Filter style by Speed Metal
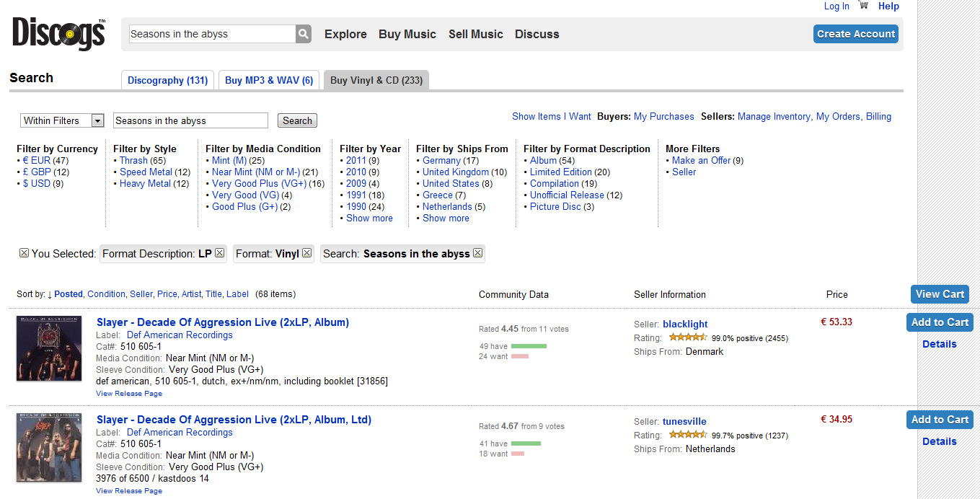Screen dimensions: 980x499 [x=146, y=172]
